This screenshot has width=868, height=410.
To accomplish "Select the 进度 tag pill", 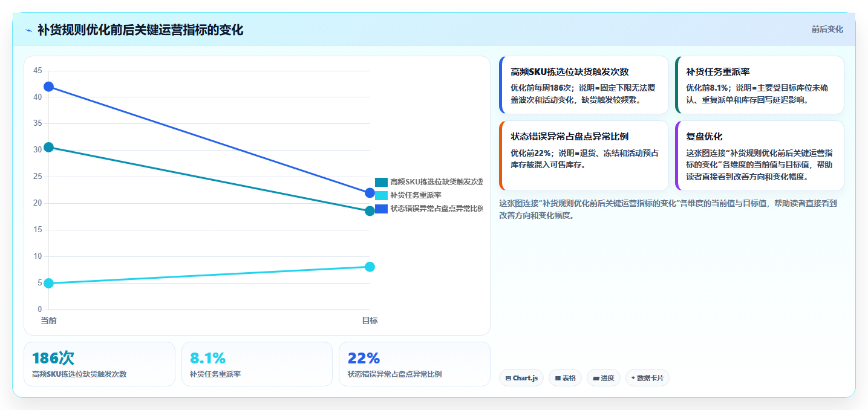I will (604, 378).
